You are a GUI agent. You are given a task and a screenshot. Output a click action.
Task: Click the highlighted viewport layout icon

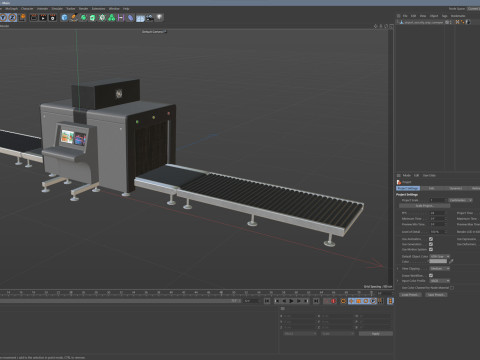click(x=140, y=18)
